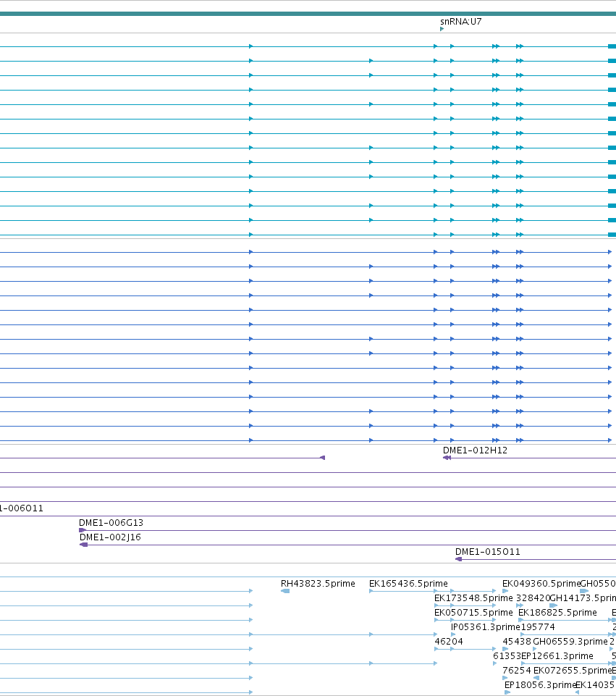The image size is (616, 696).
Task: Click the DME1-006G13 clone label
Action: coord(111,523)
